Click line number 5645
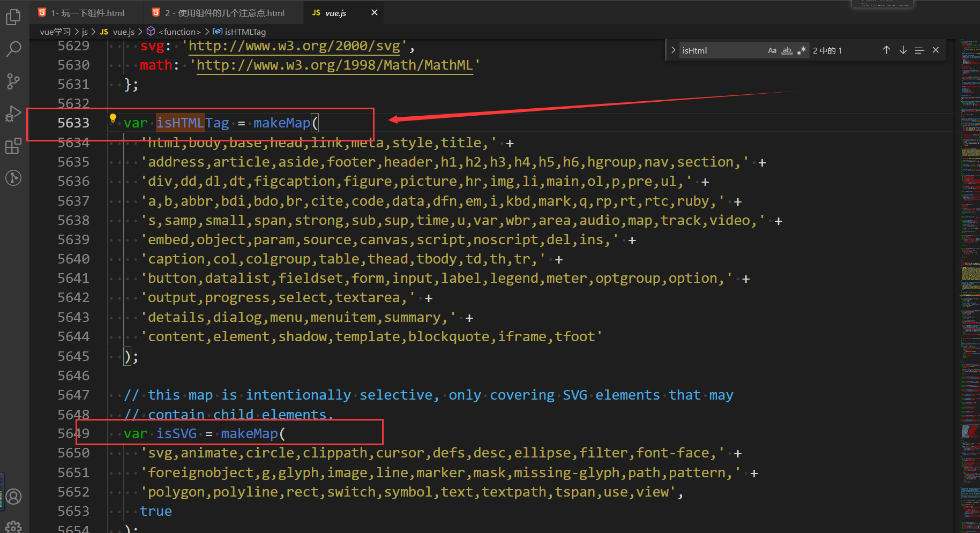The width and height of the screenshot is (980, 533). click(73, 356)
